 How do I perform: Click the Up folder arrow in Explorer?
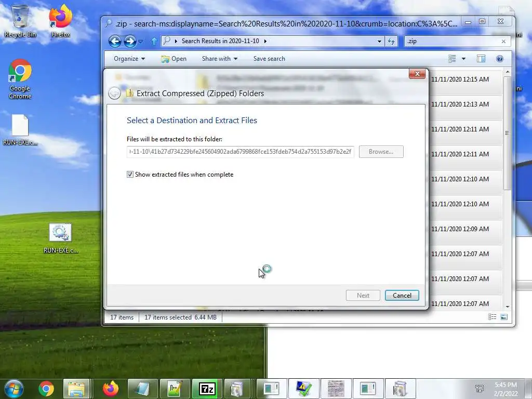coord(154,42)
